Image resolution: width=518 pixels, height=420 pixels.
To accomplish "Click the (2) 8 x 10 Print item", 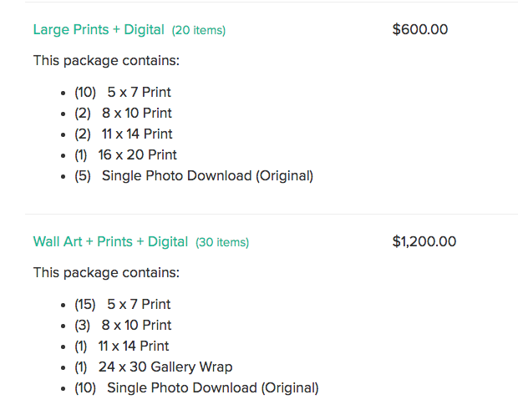I will click(x=123, y=114).
